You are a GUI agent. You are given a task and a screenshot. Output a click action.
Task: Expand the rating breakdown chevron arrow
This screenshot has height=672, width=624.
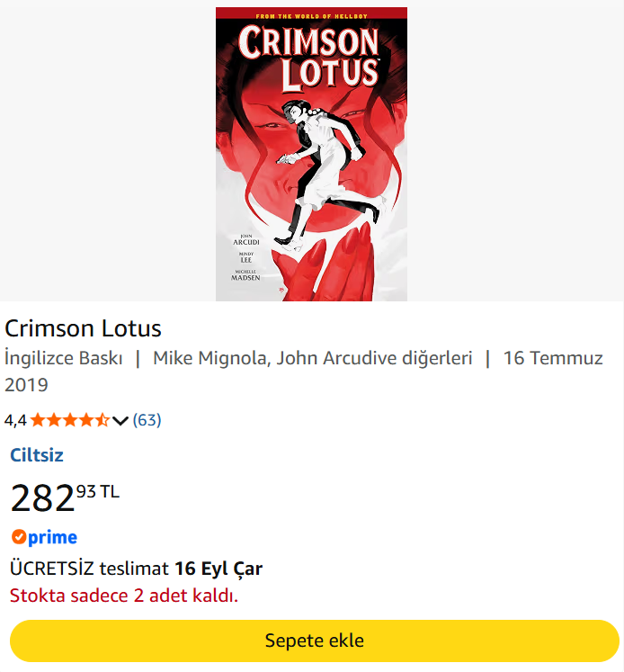[x=120, y=421]
